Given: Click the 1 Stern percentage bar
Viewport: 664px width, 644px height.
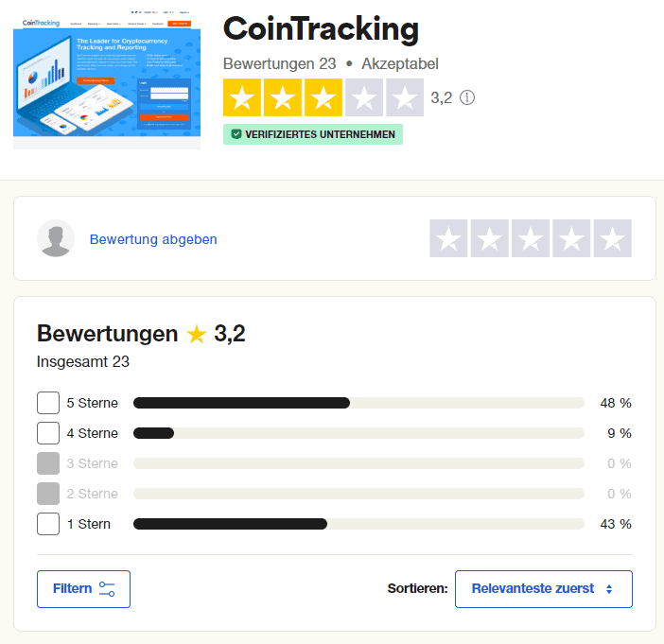Looking at the screenshot, I should coord(358,524).
